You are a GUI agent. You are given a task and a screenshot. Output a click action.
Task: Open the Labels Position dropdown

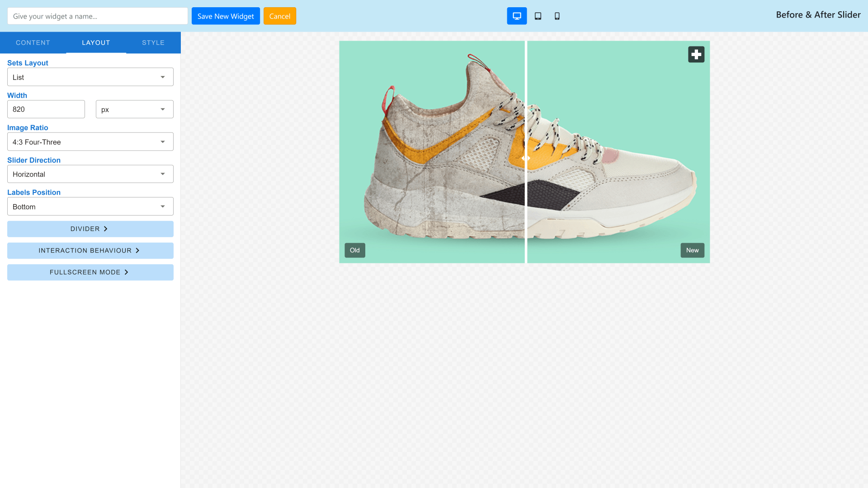pyautogui.click(x=90, y=206)
